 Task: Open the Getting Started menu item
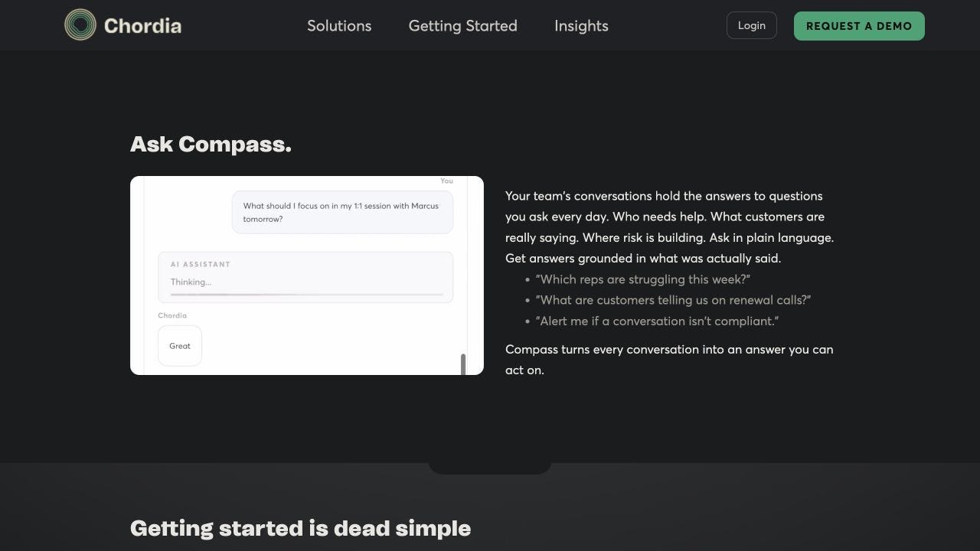[463, 26]
